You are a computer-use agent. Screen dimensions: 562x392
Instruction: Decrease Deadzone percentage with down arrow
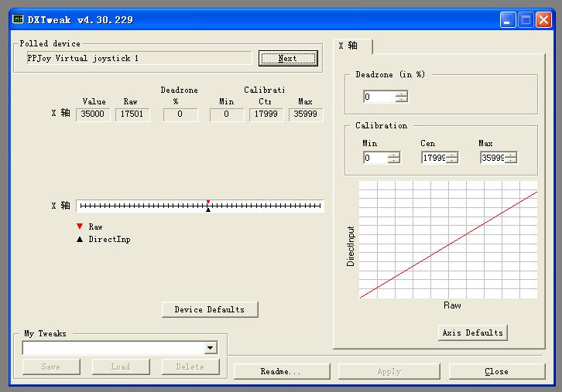tap(401, 100)
